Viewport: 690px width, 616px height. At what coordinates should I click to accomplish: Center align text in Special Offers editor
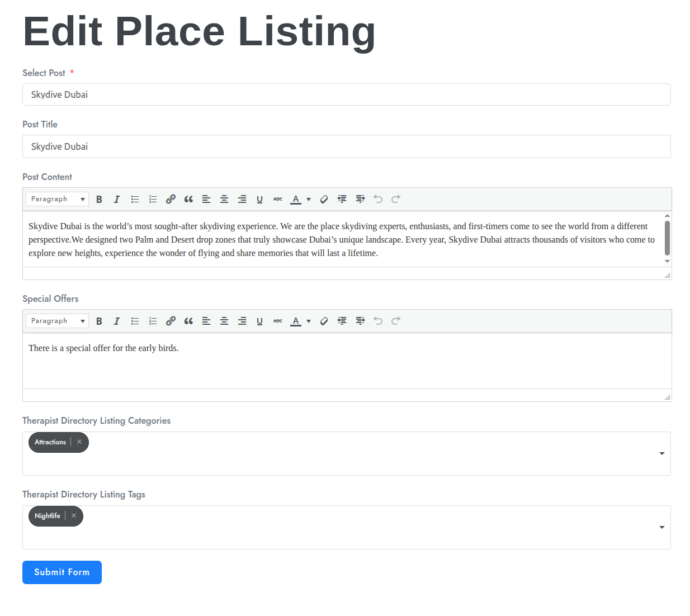point(224,321)
